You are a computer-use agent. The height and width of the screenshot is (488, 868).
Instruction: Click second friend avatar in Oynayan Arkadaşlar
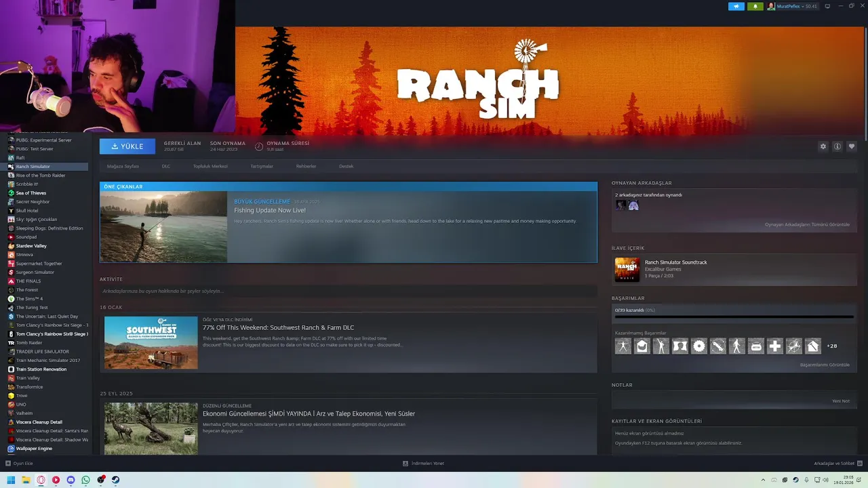pyautogui.click(x=633, y=205)
